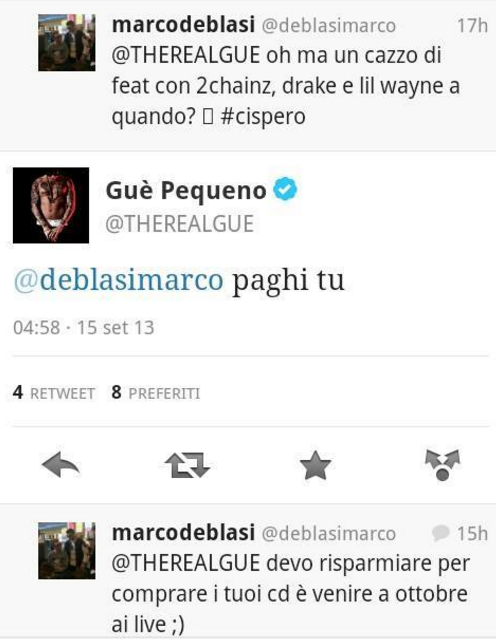Screen dimensions: 496x641
Task: Open Guè Pequeno's profile picture
Action: (x=51, y=205)
